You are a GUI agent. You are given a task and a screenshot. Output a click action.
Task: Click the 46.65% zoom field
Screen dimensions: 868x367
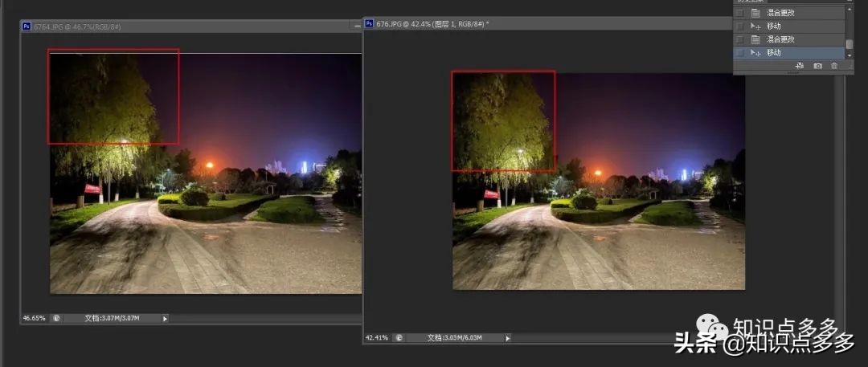(x=35, y=318)
